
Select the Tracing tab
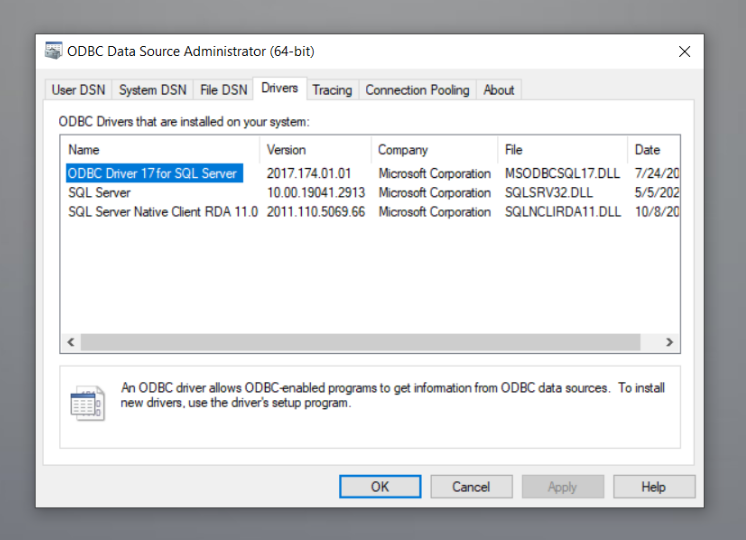(x=332, y=90)
